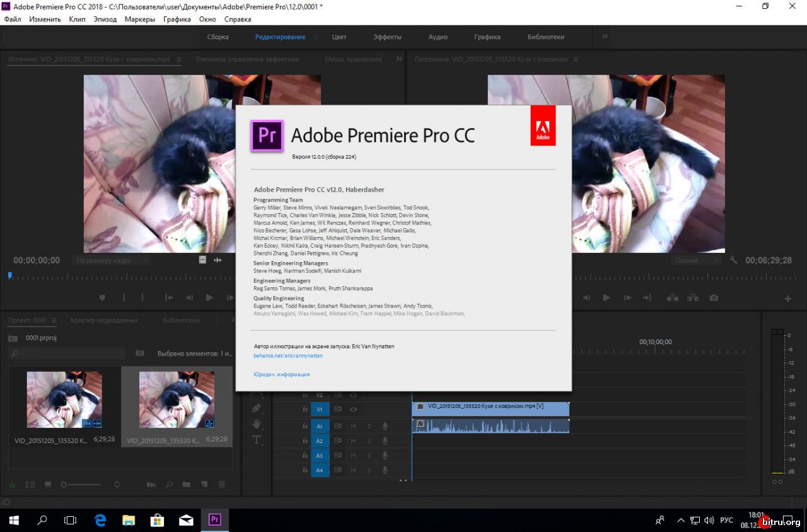This screenshot has height=532, width=807.
Task: Mute audio track A1
Action: 354,426
